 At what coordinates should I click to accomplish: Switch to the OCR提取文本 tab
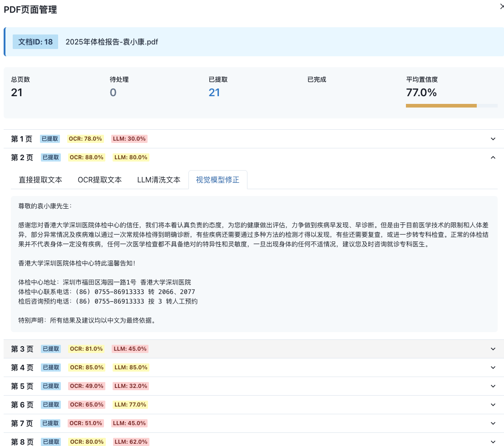[99, 180]
